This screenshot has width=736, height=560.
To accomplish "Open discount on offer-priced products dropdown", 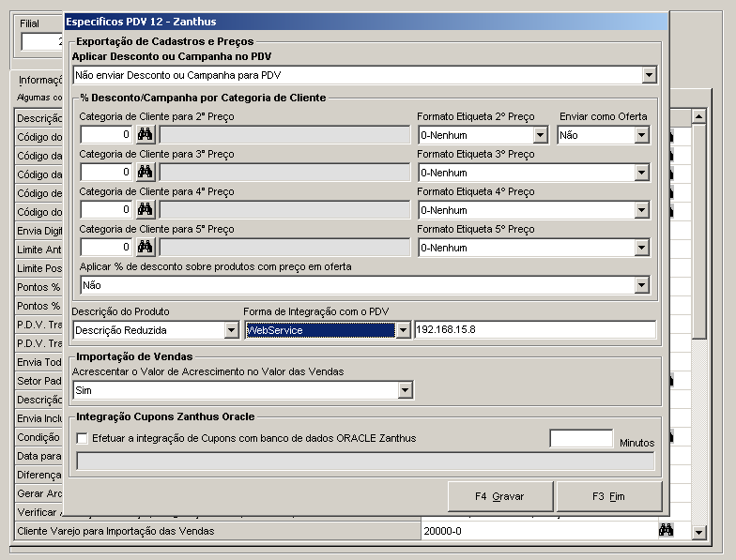I will [642, 285].
